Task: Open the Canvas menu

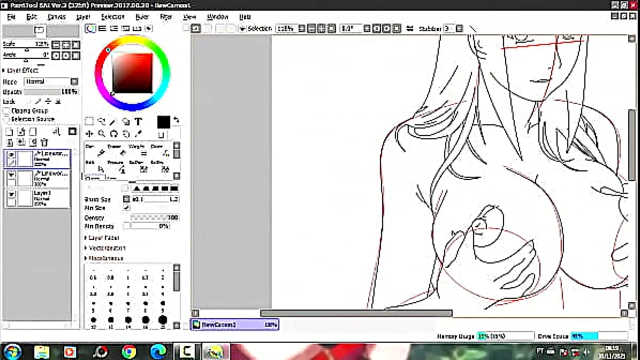Action: (56, 17)
